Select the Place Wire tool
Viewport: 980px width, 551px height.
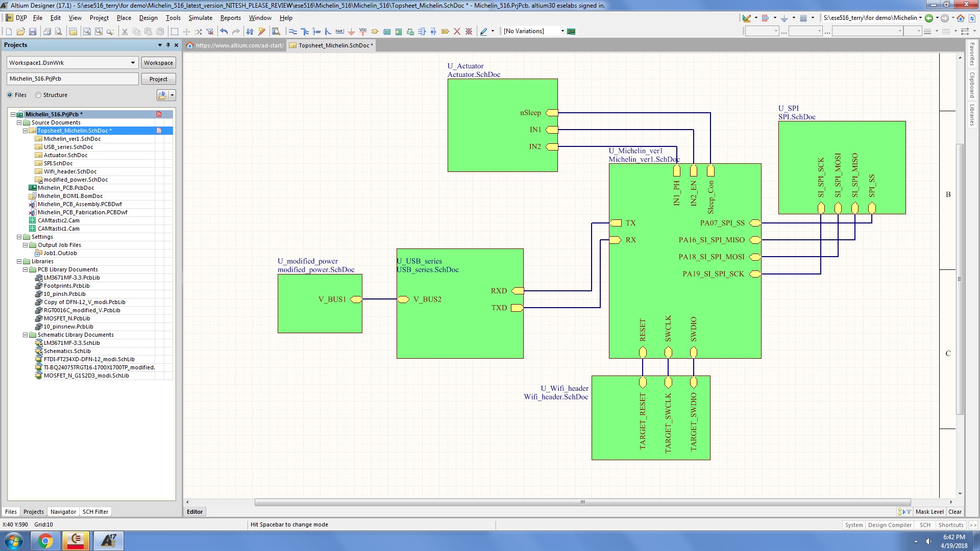pos(293,32)
